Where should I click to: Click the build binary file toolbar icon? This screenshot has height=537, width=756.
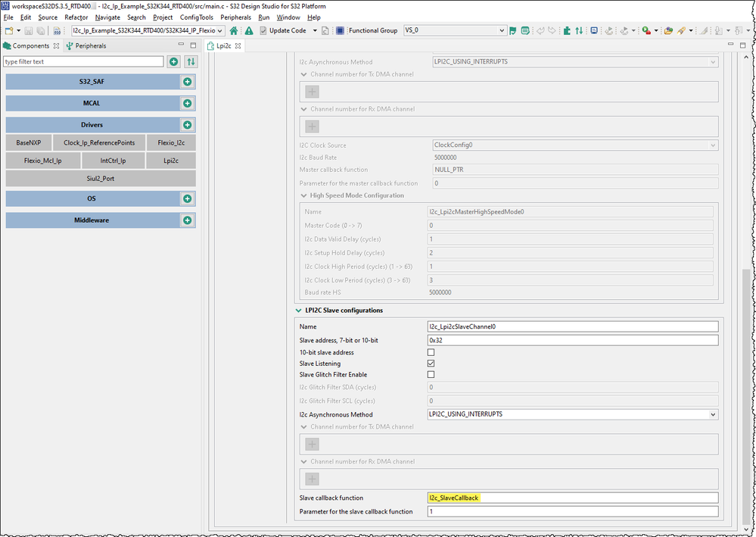coord(57,30)
